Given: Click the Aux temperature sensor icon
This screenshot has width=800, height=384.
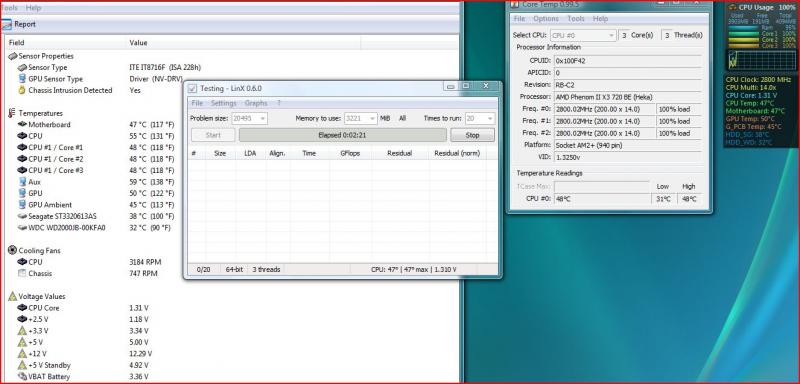Looking at the screenshot, I should [22, 182].
